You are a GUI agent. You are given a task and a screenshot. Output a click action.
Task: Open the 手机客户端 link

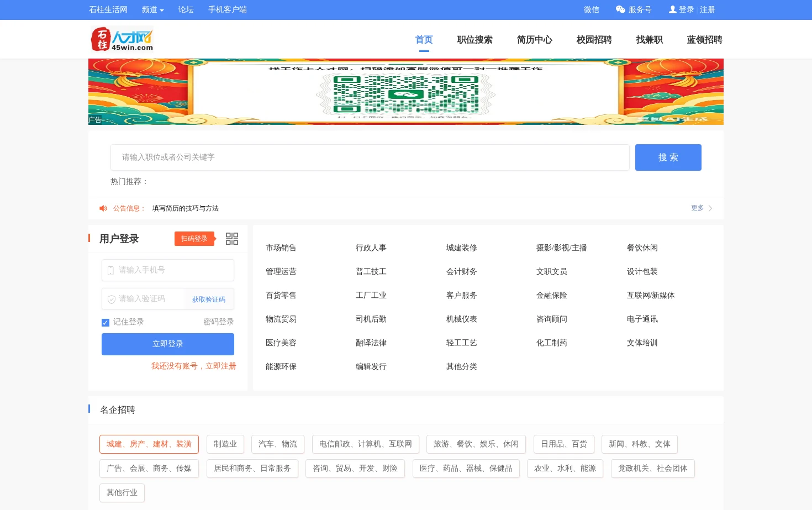(228, 9)
